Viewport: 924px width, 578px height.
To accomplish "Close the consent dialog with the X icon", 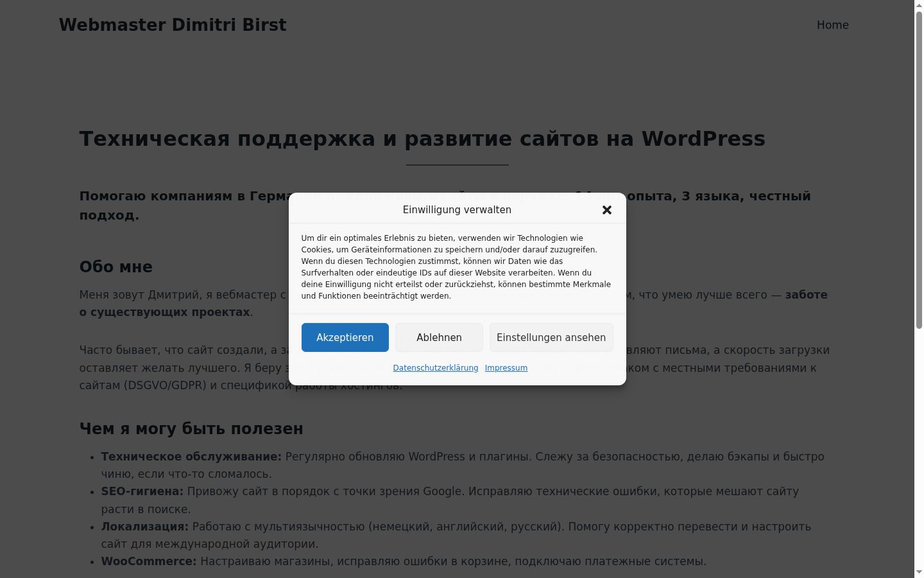I will pos(607,210).
